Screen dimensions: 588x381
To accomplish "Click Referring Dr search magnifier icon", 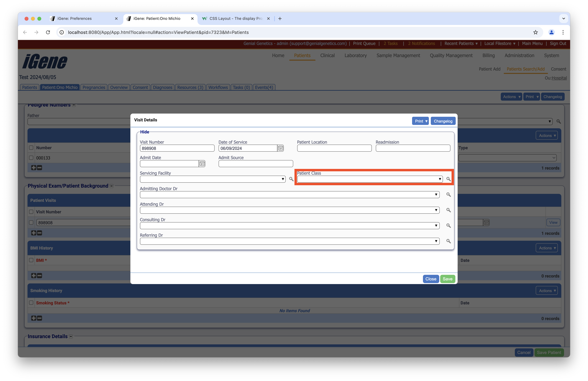I will click(448, 241).
